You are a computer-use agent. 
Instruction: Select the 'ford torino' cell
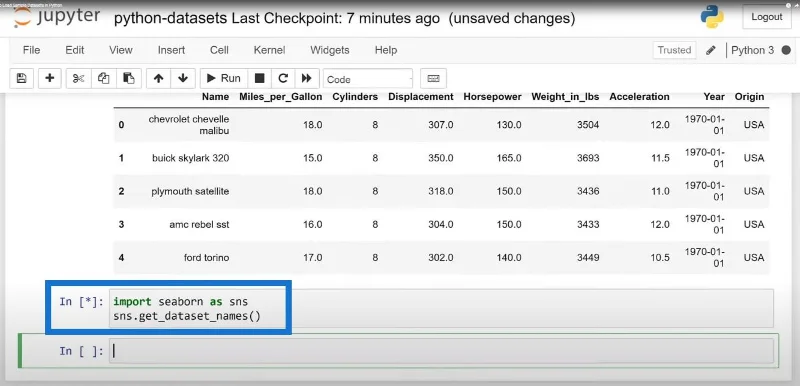click(x=206, y=258)
